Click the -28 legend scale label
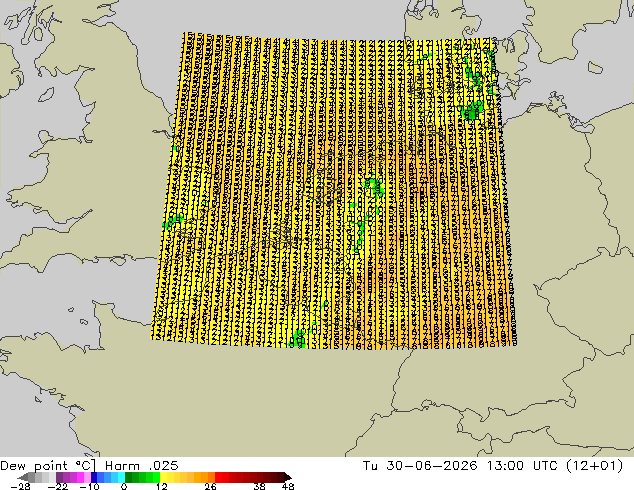 pos(20,486)
